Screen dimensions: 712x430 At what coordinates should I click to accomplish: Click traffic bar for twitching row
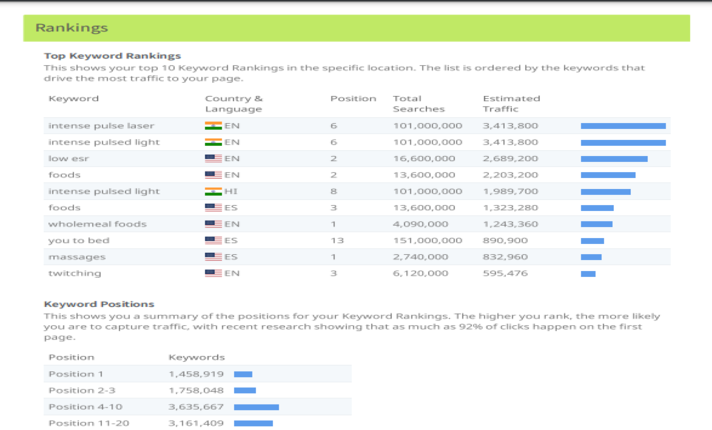click(588, 273)
